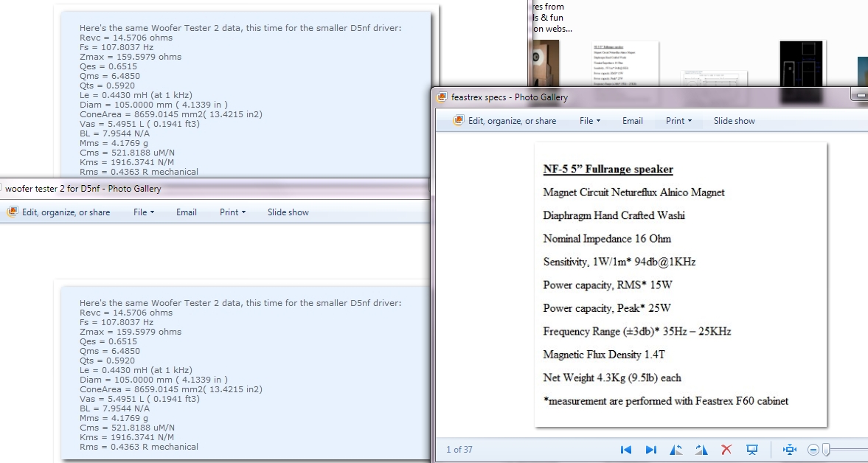868x463 pixels.
Task: Open the File menu in woofer tester window
Action: 144,212
